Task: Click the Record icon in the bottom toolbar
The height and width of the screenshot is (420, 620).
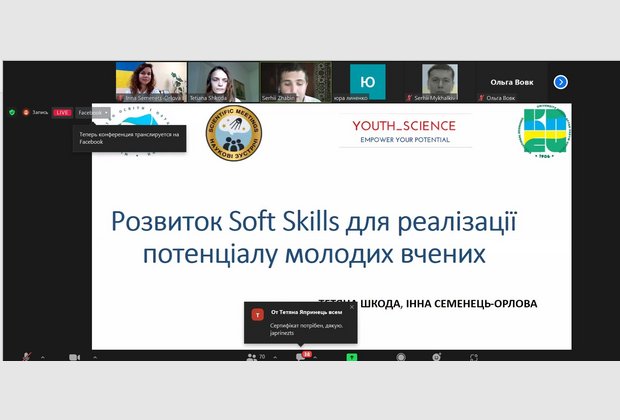Action: 401,357
